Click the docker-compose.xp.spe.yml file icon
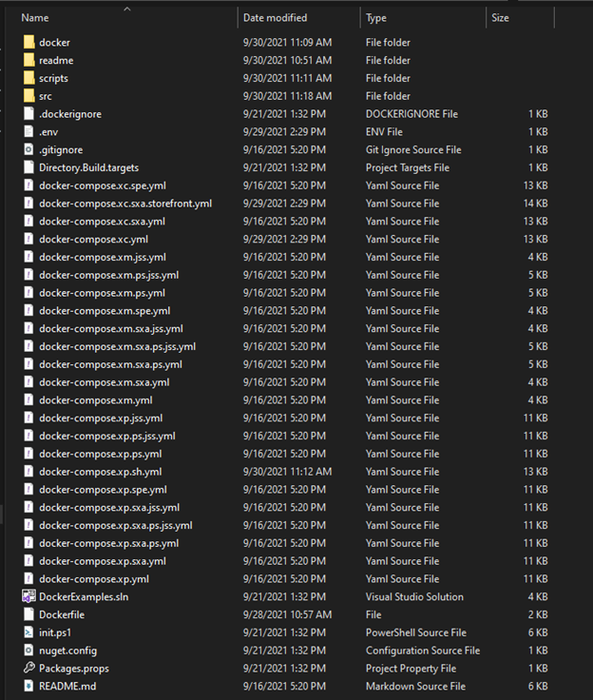593x700 pixels. pos(29,489)
